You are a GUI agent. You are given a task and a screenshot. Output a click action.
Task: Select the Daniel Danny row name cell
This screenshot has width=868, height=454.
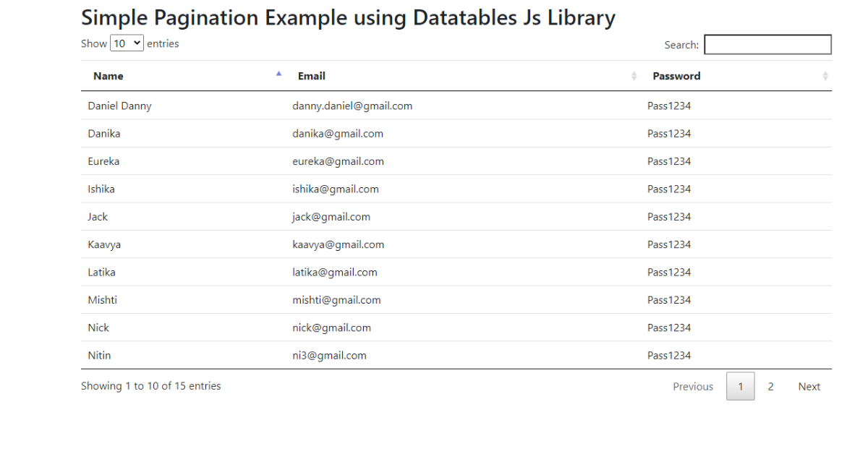pos(183,106)
